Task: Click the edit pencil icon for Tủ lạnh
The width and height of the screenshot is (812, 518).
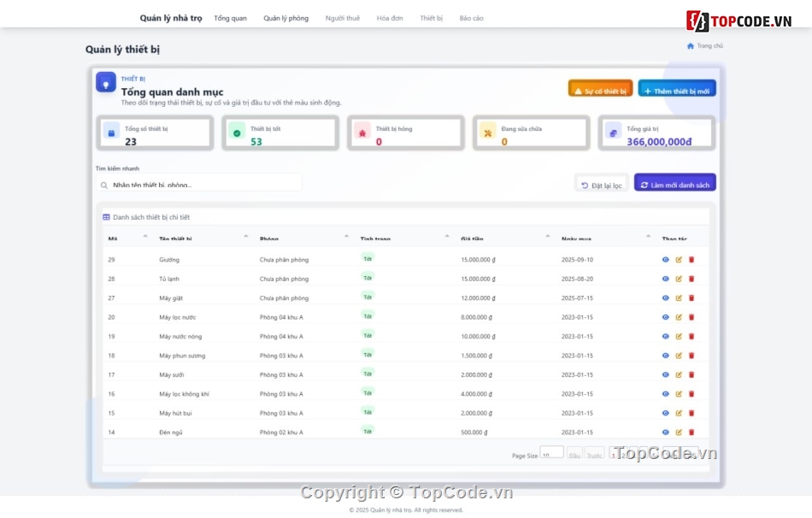Action: tap(678, 279)
